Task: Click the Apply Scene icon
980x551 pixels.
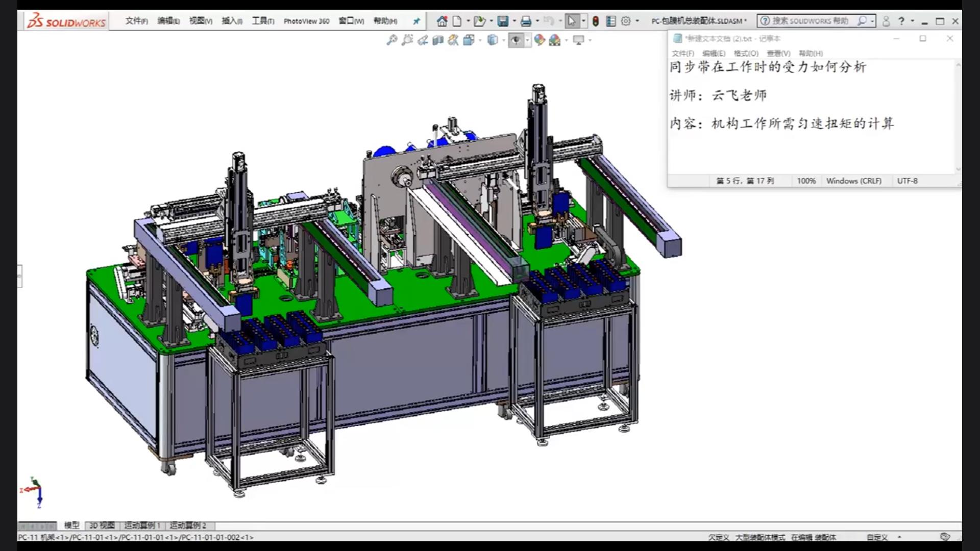Action: click(x=555, y=40)
